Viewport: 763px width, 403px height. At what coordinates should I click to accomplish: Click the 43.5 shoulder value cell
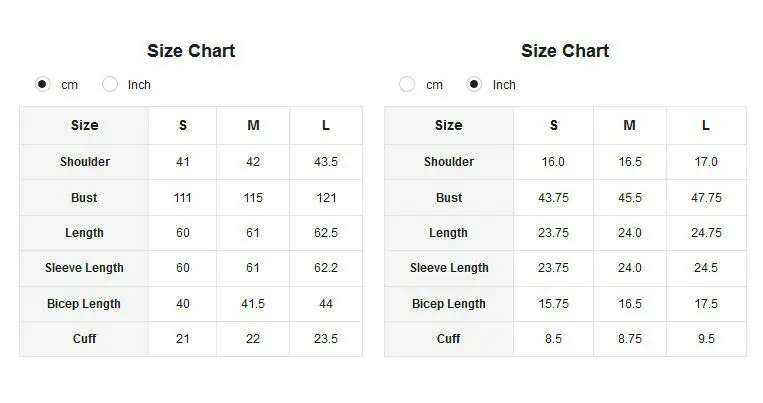tap(326, 162)
